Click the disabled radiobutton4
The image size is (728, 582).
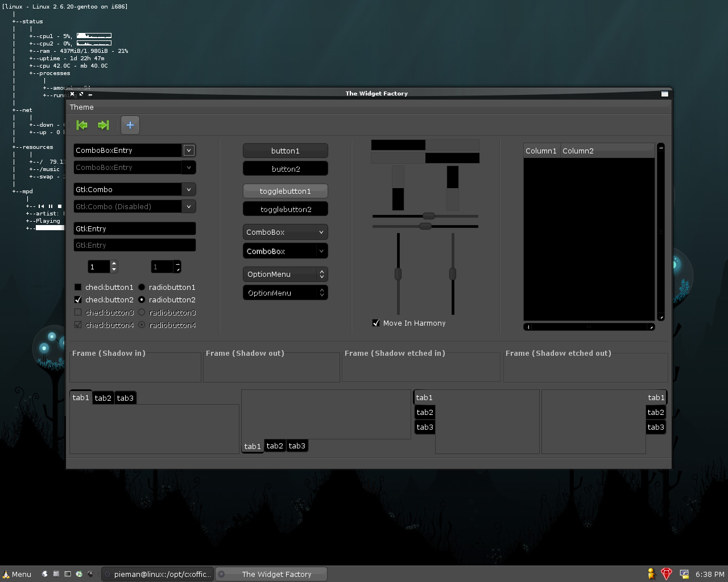tap(142, 325)
